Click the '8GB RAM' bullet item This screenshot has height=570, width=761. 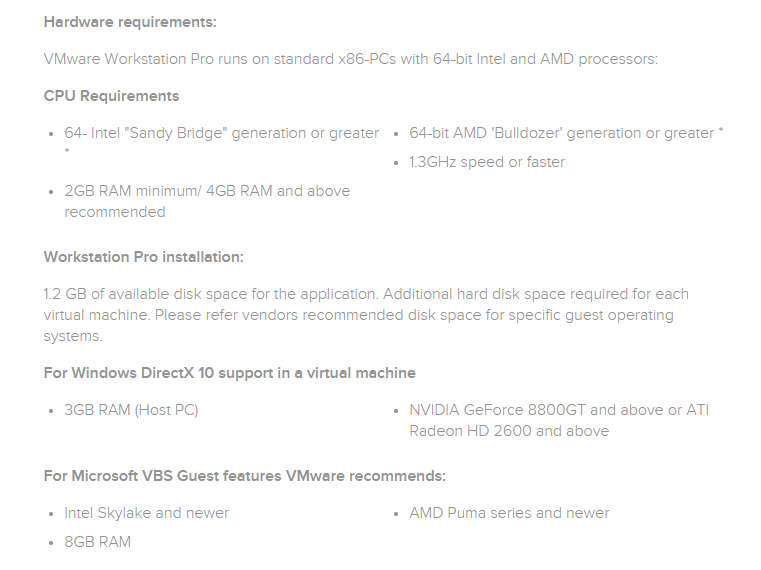[98, 542]
